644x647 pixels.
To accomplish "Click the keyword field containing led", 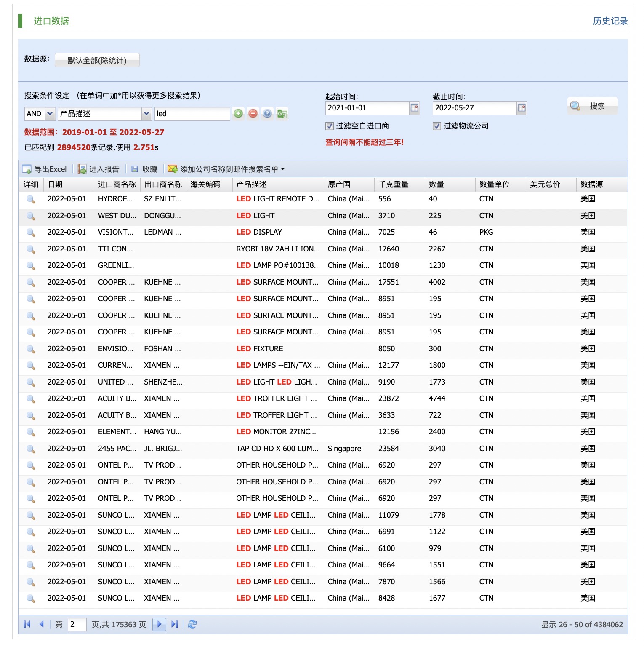I will 192,114.
